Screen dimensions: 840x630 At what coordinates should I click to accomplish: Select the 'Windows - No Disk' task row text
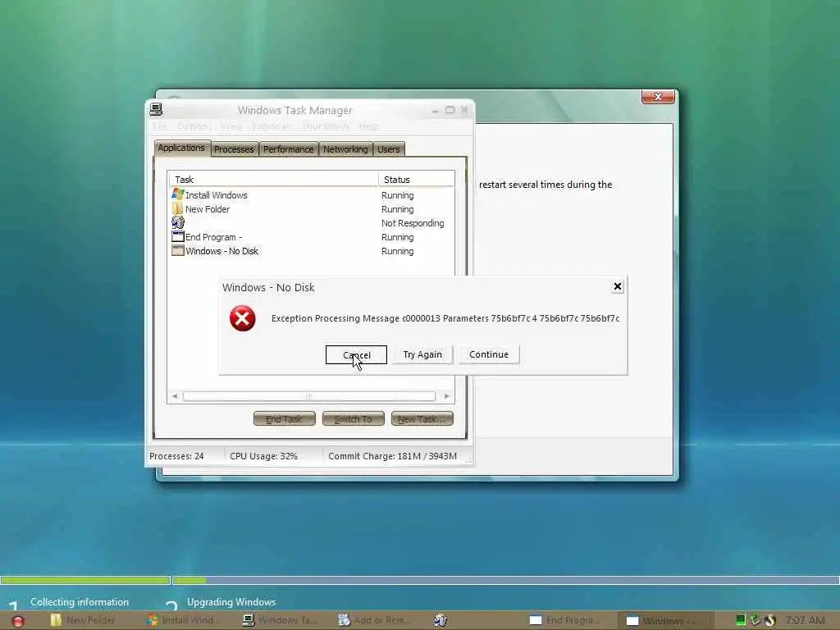(x=221, y=251)
